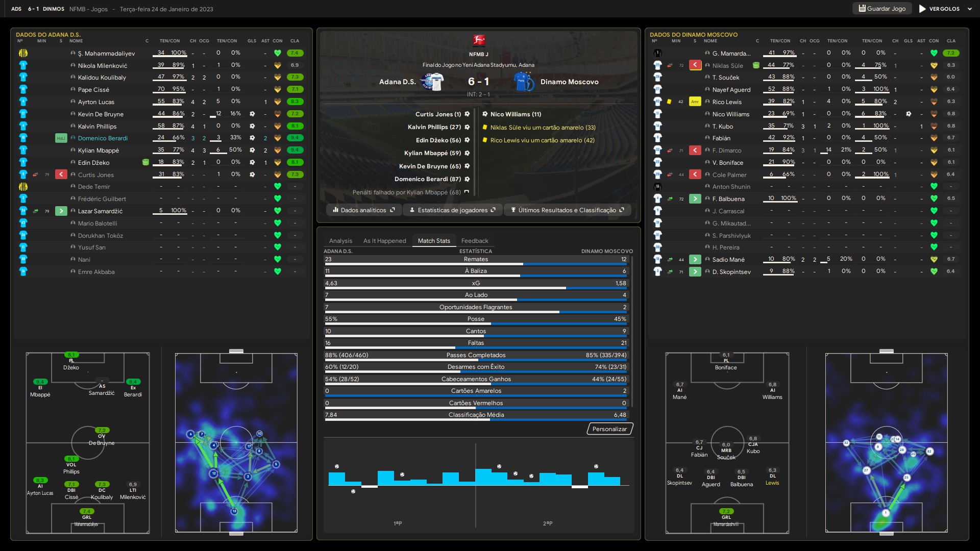Click the Kalvin Phillips (27) goal event
The height and width of the screenshot is (551, 980).
pyautogui.click(x=438, y=127)
